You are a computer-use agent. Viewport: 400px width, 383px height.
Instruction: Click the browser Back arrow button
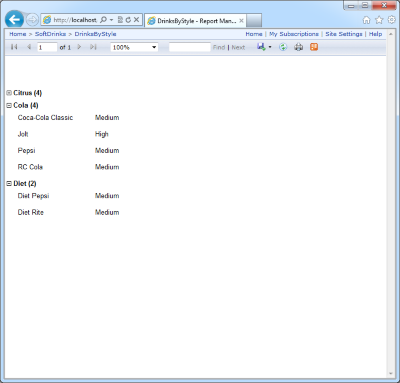click(14, 19)
